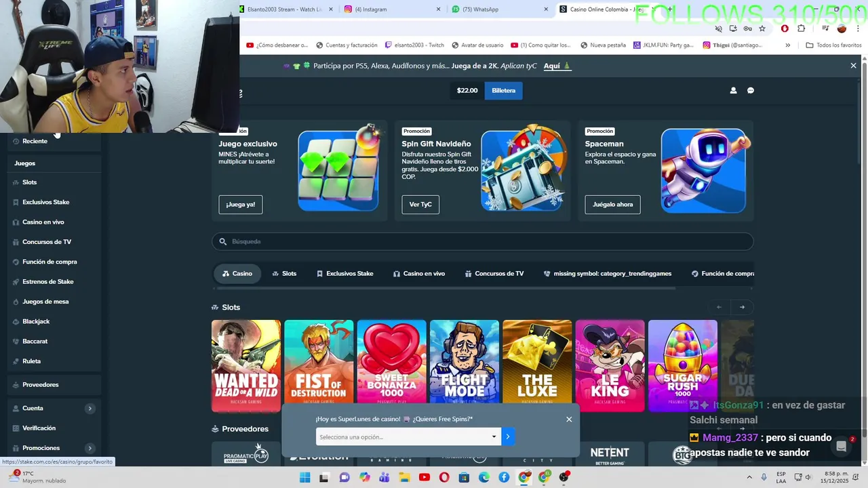Close the SuperLunes free spins popup
This screenshot has height=488, width=868.
[569, 419]
